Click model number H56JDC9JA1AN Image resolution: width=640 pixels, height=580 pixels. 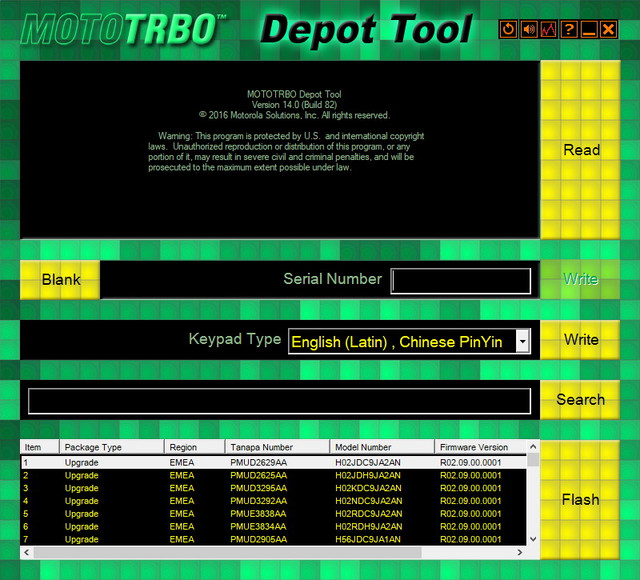pos(368,539)
